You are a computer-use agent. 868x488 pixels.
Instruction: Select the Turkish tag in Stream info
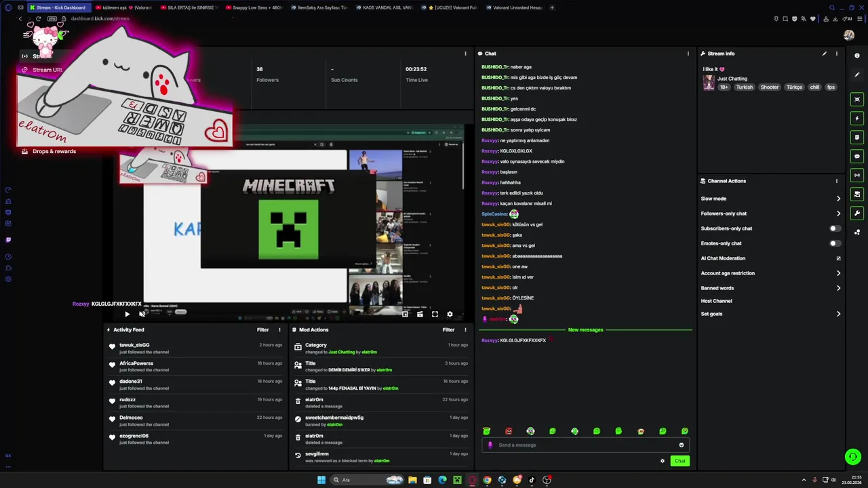point(745,87)
